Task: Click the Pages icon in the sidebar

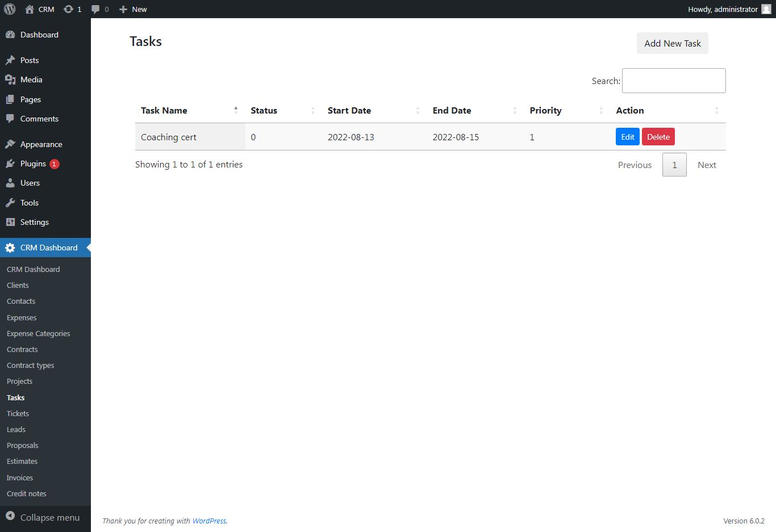Action: point(12,99)
